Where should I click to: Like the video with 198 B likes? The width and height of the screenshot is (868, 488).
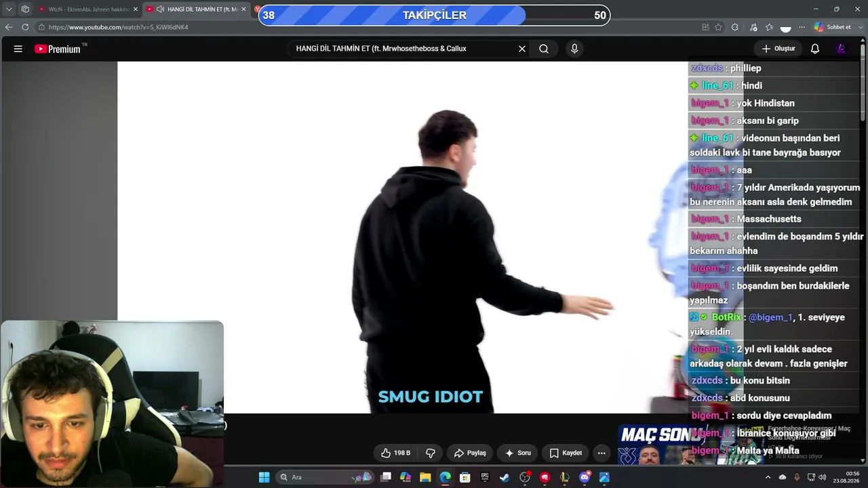[395, 453]
